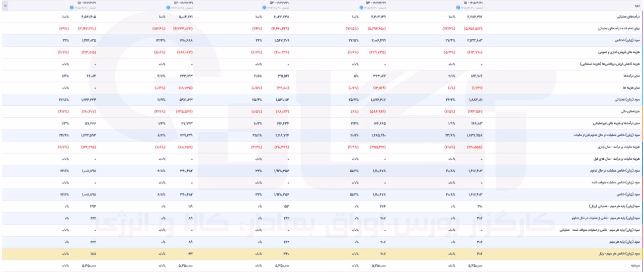Open the report icon under Q4 header
The height and width of the screenshot is (273, 644).
pyautogui.click(x=361, y=8)
